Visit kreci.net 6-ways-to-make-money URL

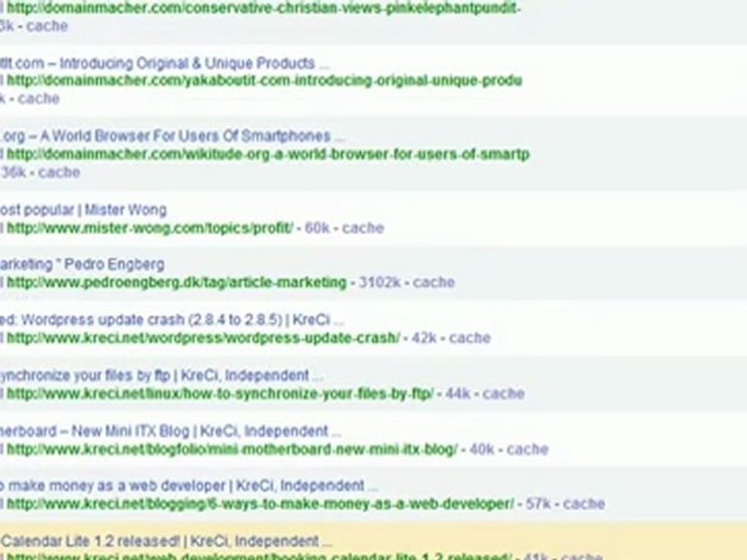(260, 504)
